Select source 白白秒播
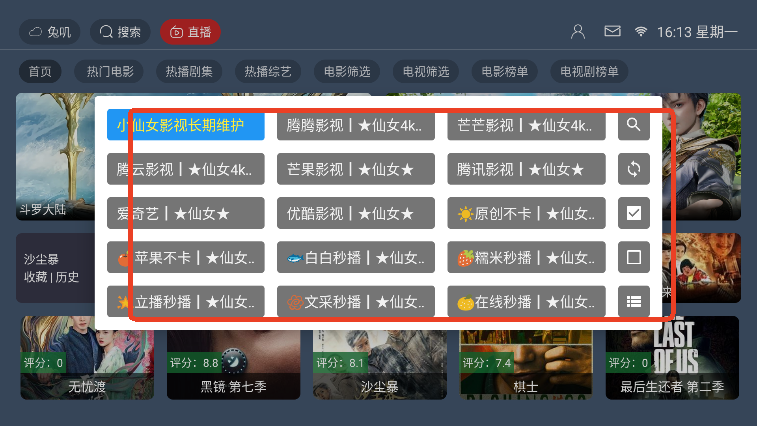The height and width of the screenshot is (426, 757). 356,257
